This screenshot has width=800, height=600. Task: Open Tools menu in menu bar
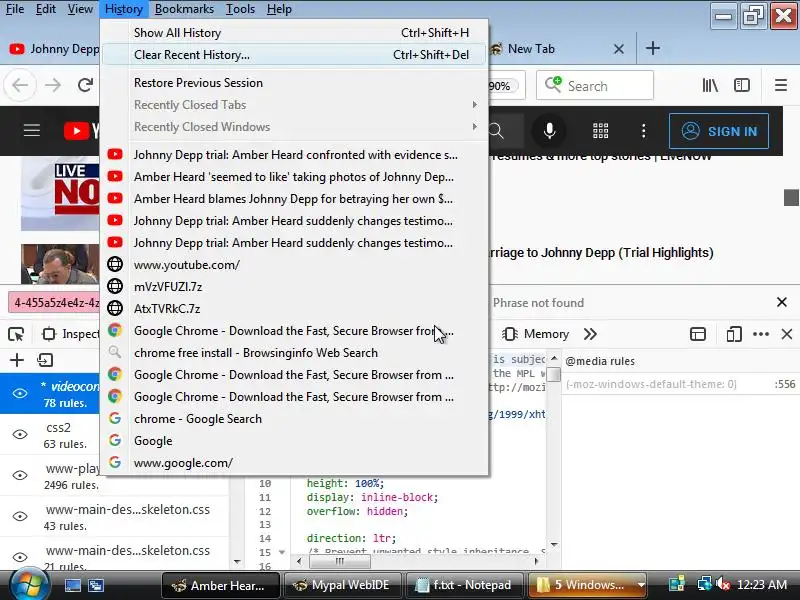tap(240, 9)
